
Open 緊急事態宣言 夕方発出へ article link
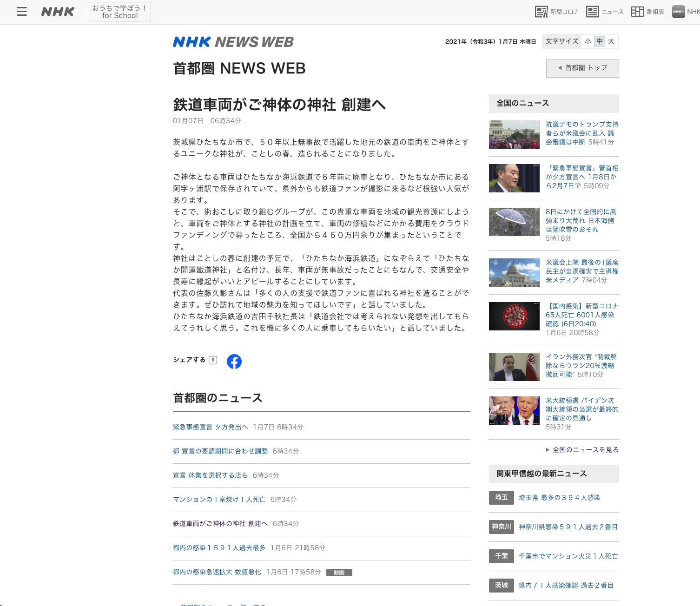pos(211,427)
